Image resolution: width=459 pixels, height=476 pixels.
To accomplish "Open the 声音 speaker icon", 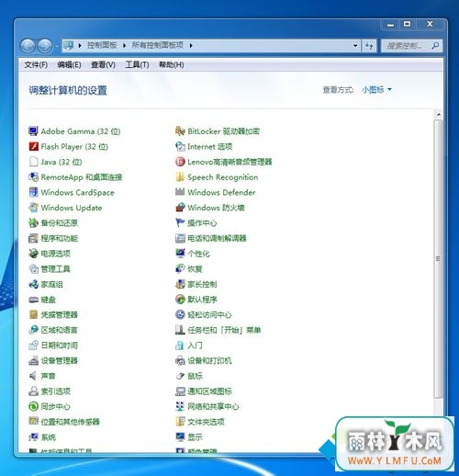I will [33, 376].
